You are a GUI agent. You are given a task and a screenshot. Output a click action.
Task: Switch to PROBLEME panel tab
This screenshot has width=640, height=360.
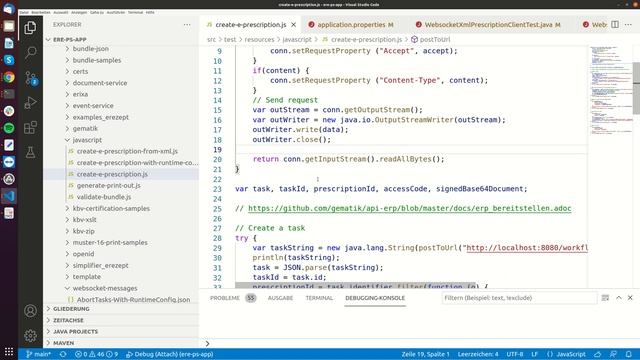point(225,298)
